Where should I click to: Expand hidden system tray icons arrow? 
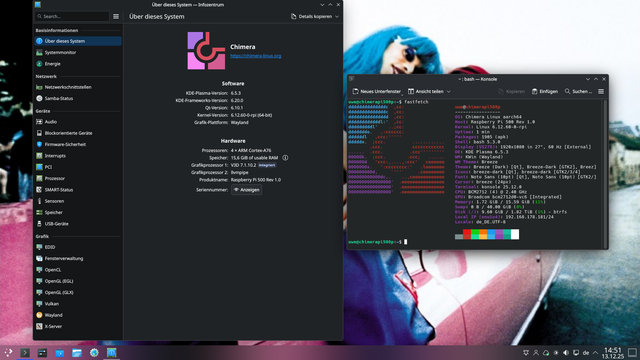595,353
